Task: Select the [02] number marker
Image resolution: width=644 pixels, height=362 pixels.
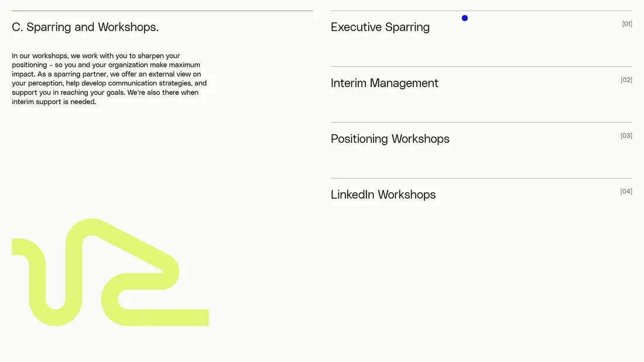Action: click(626, 80)
